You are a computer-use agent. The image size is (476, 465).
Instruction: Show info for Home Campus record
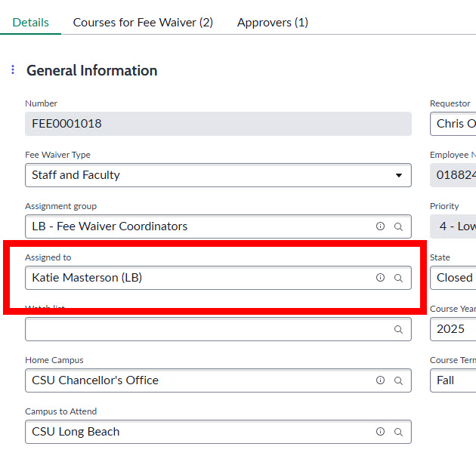tap(380, 380)
